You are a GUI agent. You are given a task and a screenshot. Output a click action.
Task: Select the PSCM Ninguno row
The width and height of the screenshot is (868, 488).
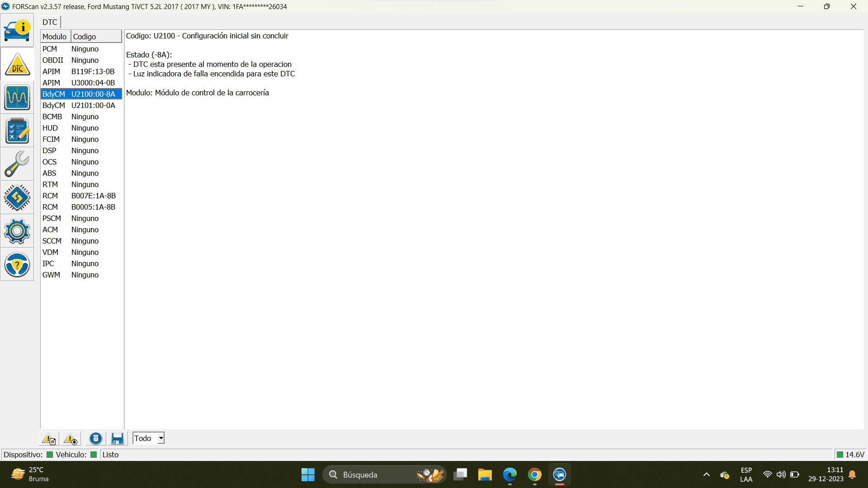(81, 218)
